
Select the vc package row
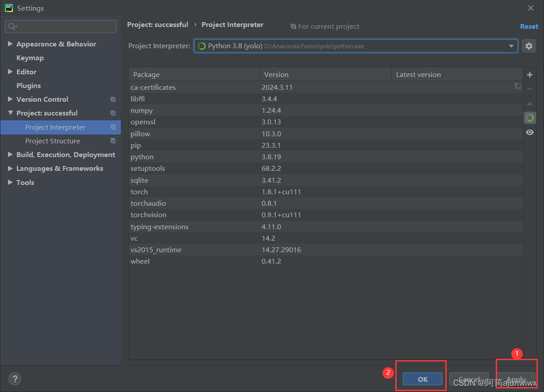(x=326, y=238)
